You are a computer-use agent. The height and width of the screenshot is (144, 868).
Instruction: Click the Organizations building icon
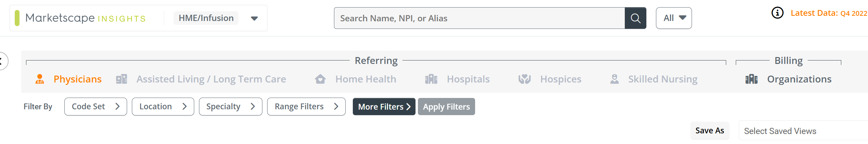coord(752,79)
